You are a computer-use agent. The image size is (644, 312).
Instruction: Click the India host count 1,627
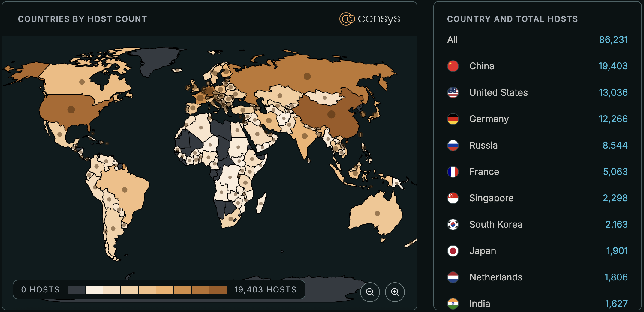tap(616, 304)
